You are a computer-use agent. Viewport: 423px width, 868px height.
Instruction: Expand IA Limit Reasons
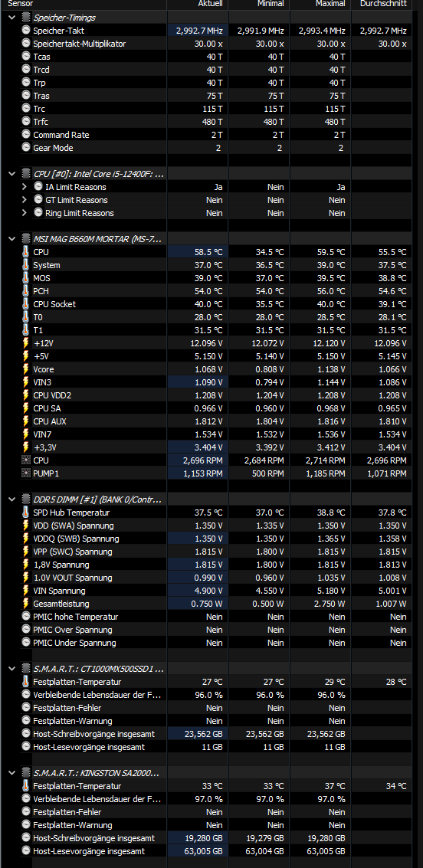(x=25, y=187)
